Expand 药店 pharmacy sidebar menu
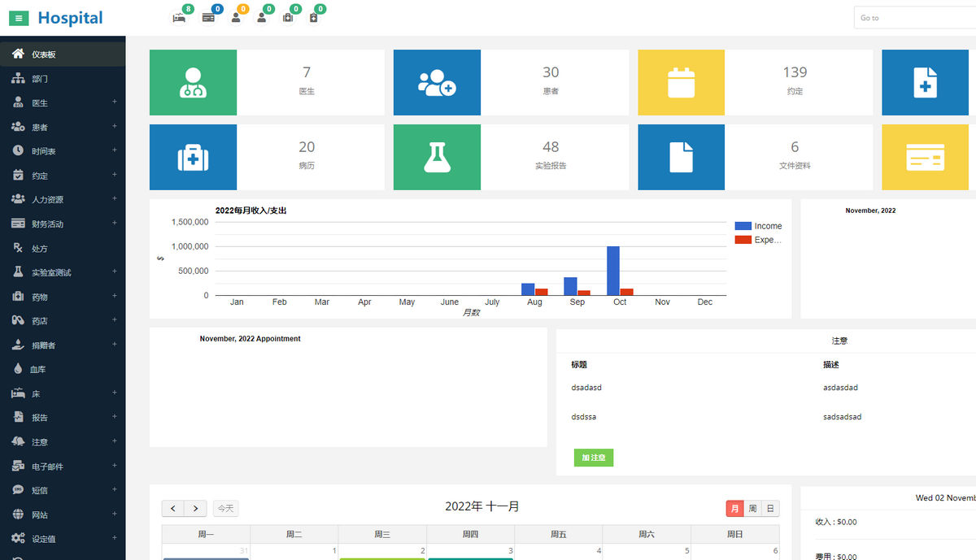The height and width of the screenshot is (560, 976). coord(63,321)
